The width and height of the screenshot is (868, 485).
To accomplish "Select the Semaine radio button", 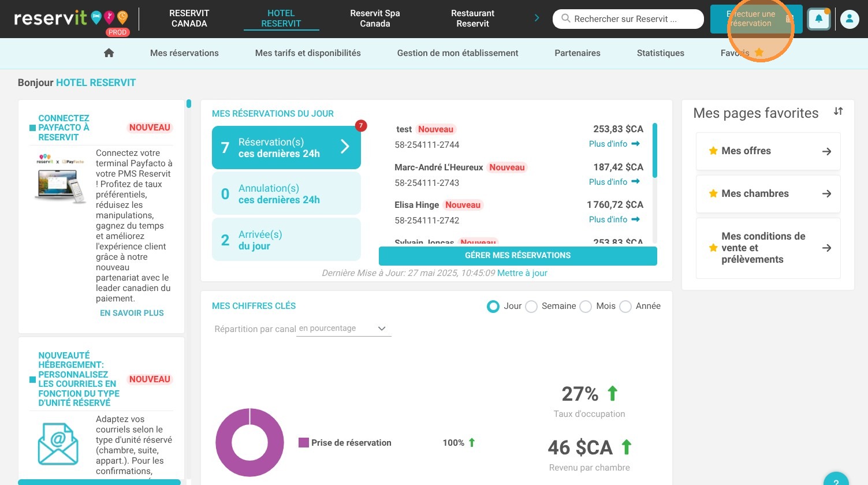I will coord(531,307).
